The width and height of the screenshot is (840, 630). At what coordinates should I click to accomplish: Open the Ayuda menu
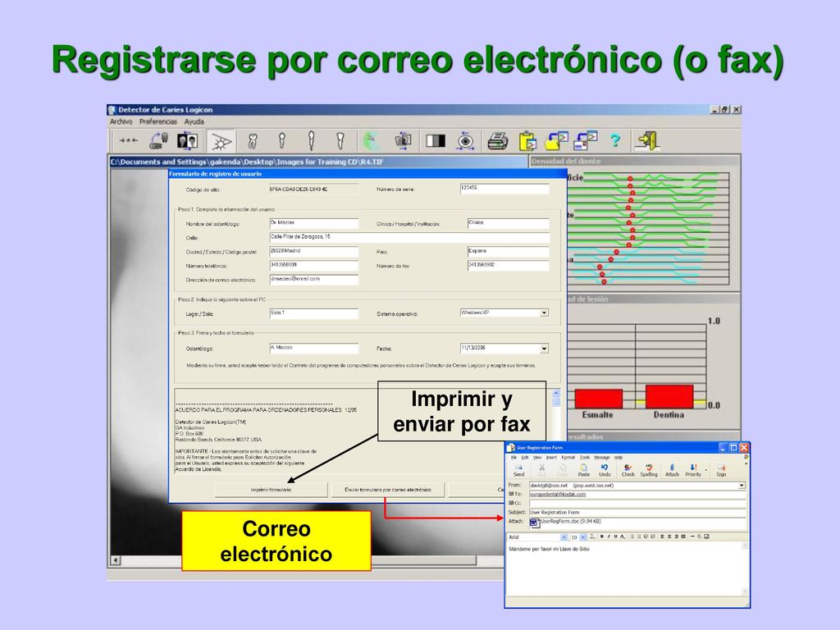194,121
